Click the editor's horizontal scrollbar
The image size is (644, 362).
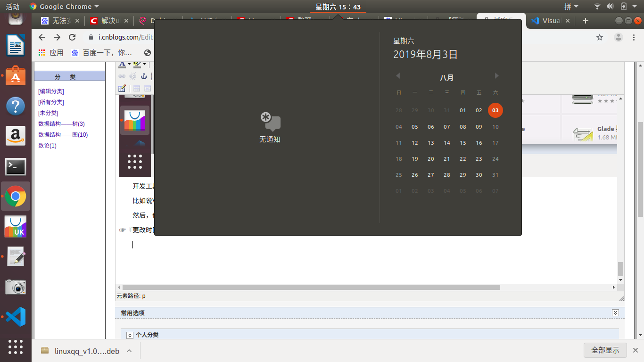pos(311,287)
